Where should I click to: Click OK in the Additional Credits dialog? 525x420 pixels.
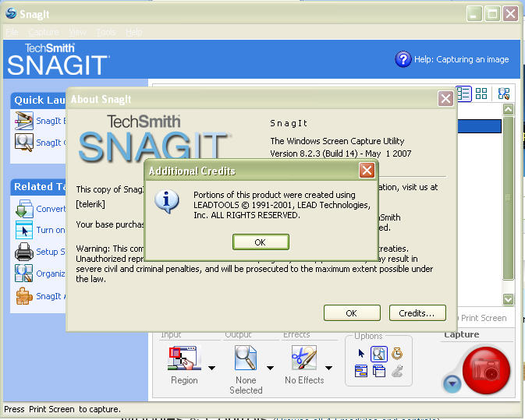pos(261,242)
